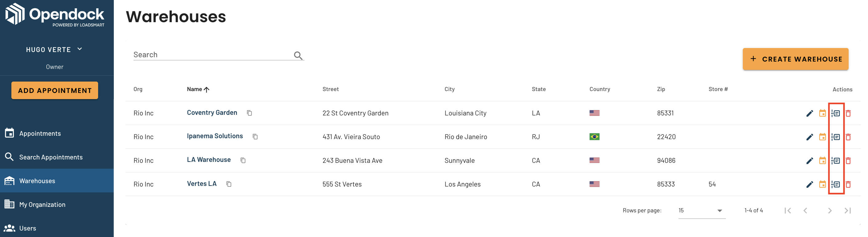Click the Add Appointment button

coord(54,90)
